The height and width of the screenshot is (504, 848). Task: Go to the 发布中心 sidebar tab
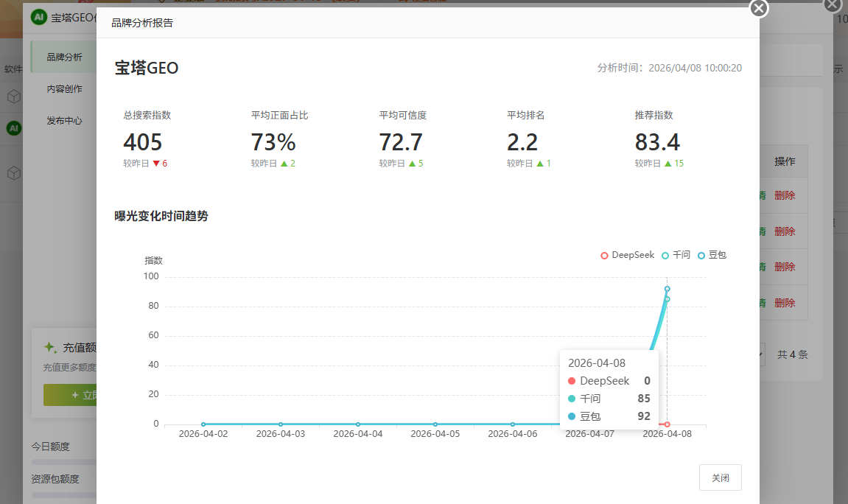point(64,121)
